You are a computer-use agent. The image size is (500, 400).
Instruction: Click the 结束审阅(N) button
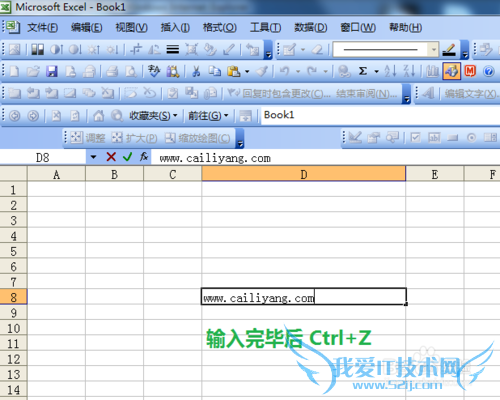367,94
